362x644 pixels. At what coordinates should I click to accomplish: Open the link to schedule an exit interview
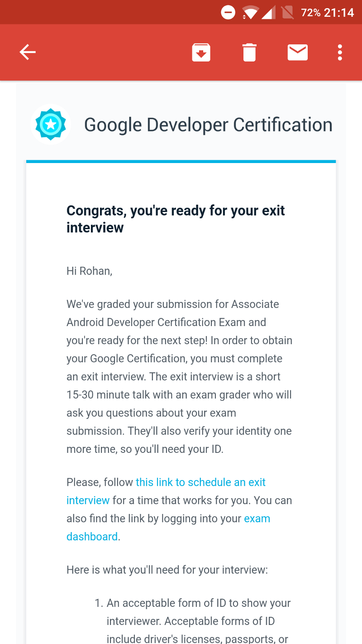(200, 482)
